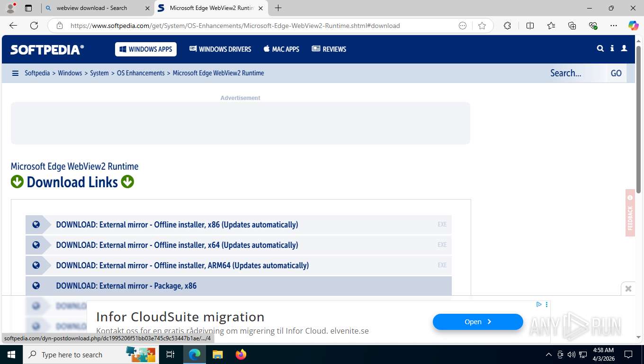Open Browser essentials heart icon
Viewport: 644px width, 364px height.
pos(593,26)
